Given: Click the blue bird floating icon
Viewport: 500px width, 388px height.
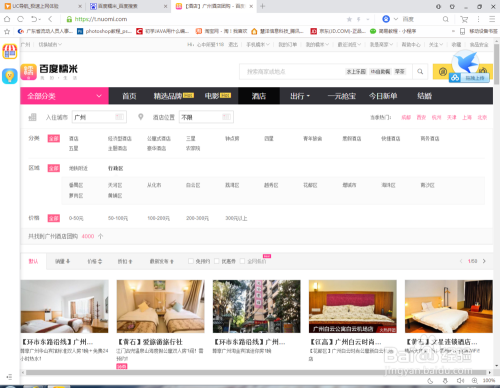Looking at the screenshot, I should tap(466, 62).
